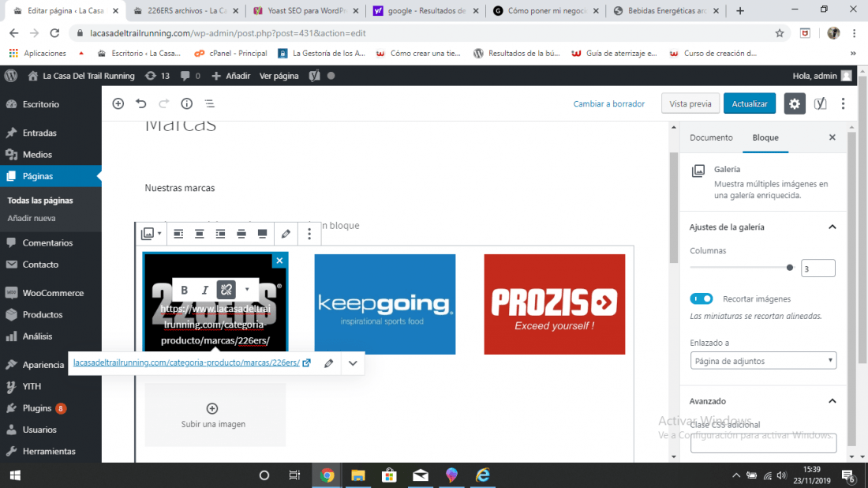Align gallery left

click(x=178, y=234)
